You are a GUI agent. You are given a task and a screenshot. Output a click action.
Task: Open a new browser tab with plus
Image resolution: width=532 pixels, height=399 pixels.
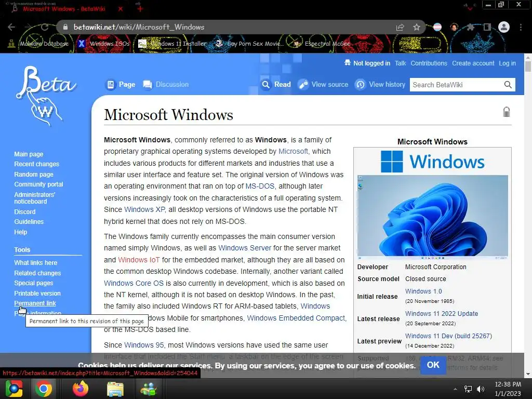140,9
